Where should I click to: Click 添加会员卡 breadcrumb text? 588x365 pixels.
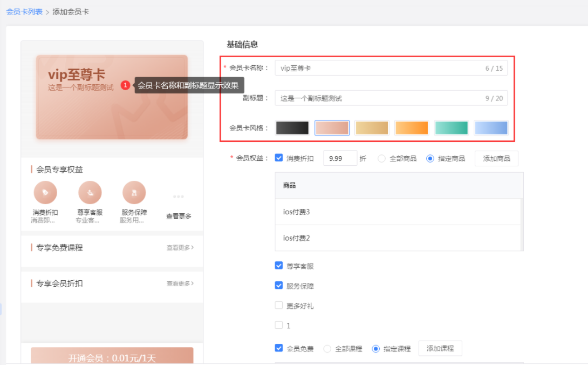click(71, 12)
